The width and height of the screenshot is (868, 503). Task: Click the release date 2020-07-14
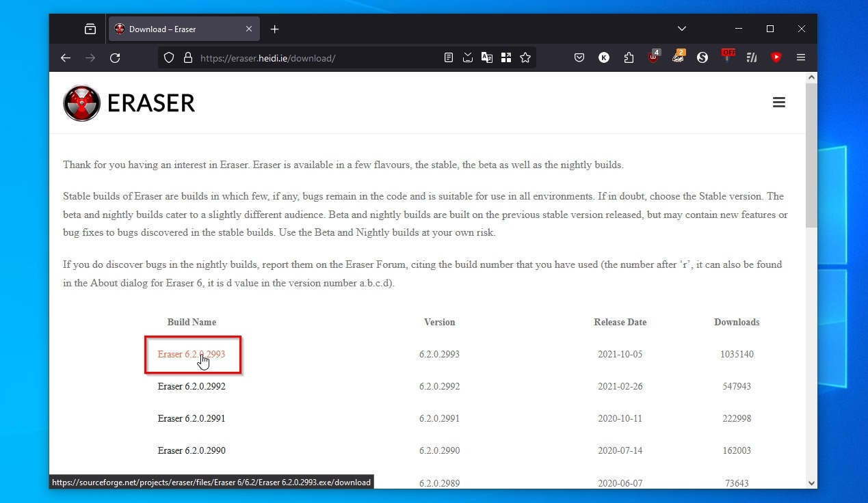click(620, 450)
